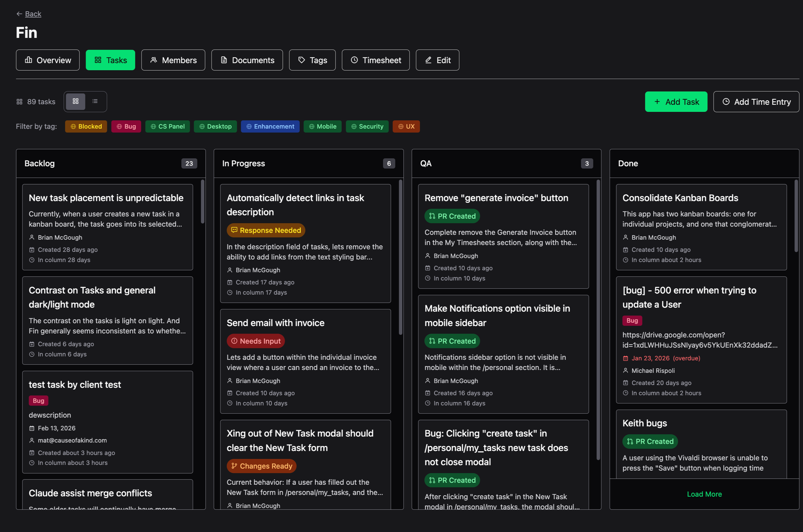Click the back arrow icon
Viewport: 803px width, 532px height.
[x=19, y=14]
